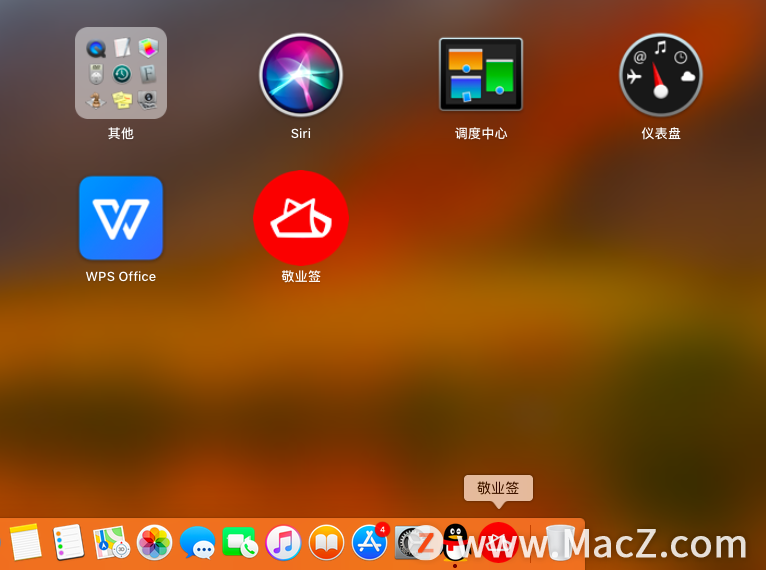Open App Store in the Dock
766x570 pixels.
click(369, 542)
